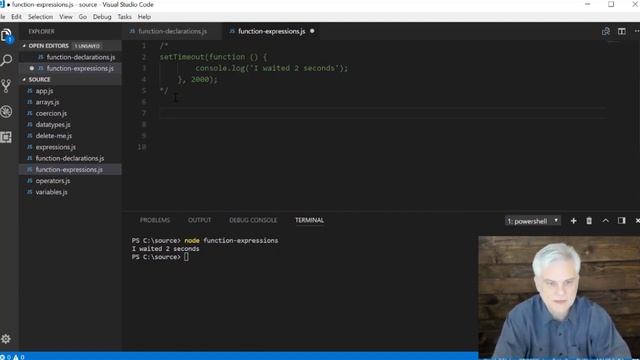
Task: Open the Selection menu
Action: tap(40, 17)
